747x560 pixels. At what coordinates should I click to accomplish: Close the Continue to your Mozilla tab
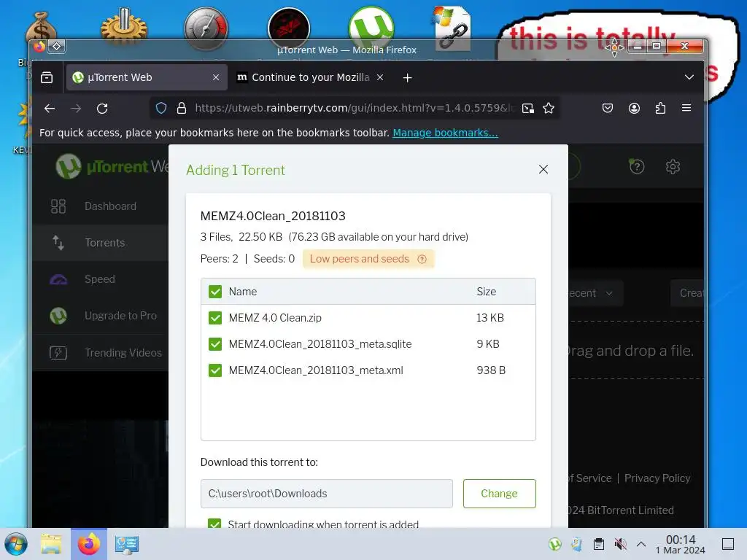click(380, 77)
